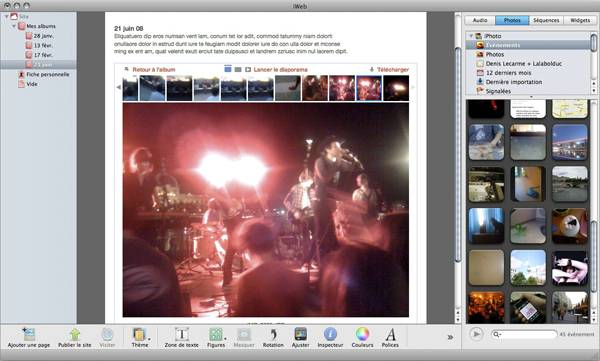Collapse the Mes albums tree item
The image size is (600, 361).
(14, 26)
